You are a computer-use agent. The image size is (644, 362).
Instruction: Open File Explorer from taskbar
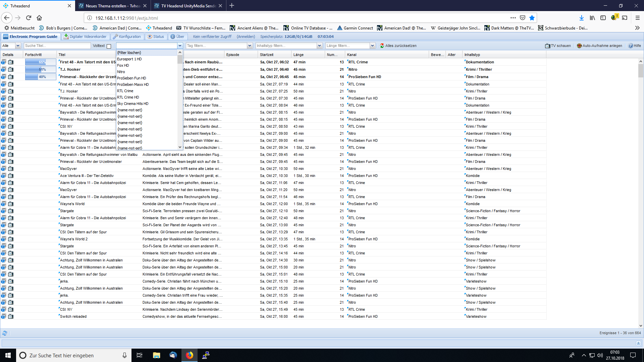[156, 355]
